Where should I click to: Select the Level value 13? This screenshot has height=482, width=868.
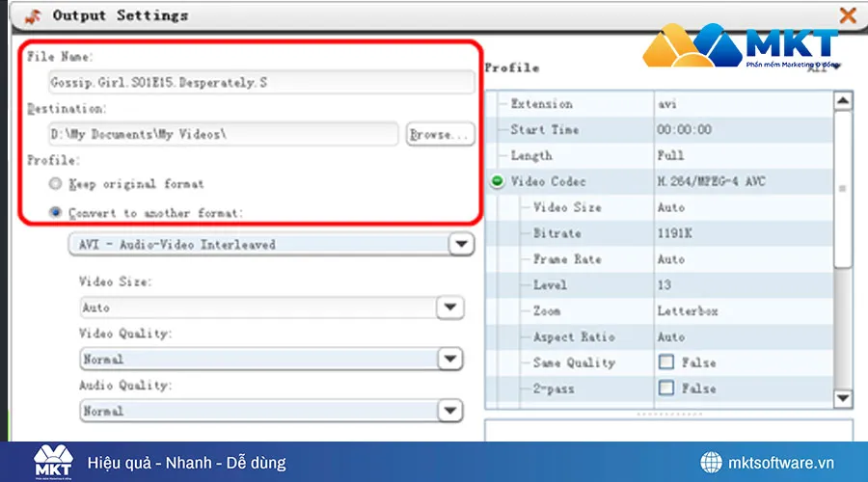point(665,285)
